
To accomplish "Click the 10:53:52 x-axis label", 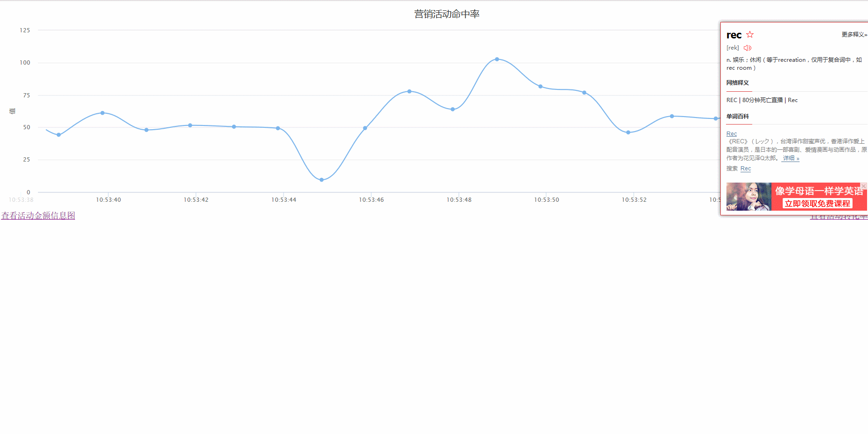I will point(634,200).
